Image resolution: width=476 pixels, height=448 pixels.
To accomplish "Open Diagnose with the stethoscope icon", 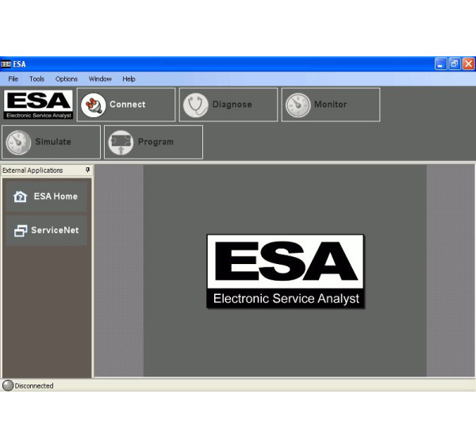I will 196,105.
